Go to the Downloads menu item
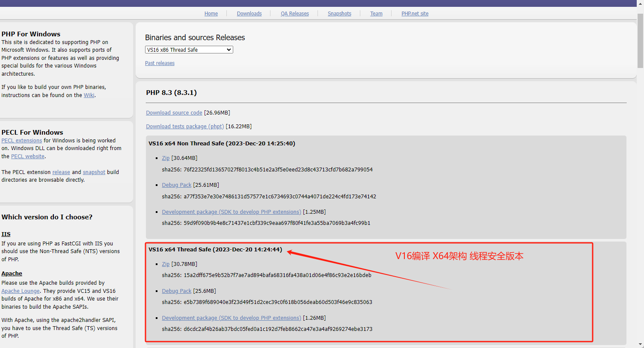The height and width of the screenshot is (348, 644). 249,14
